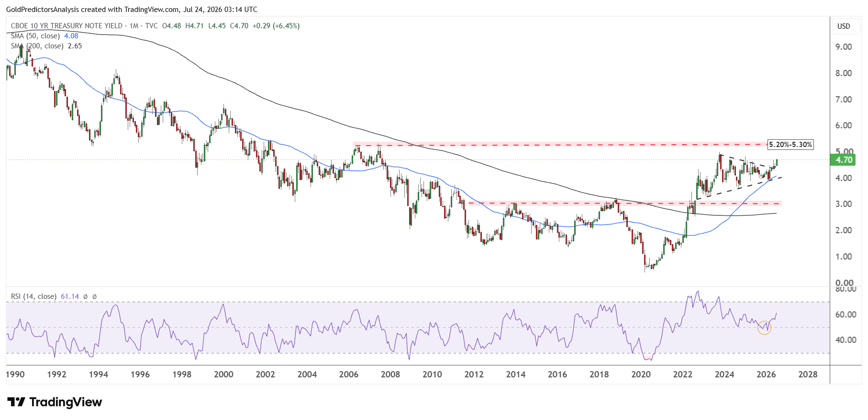Click the 40.00 RSI axis label
868x420 pixels.
pos(846,340)
